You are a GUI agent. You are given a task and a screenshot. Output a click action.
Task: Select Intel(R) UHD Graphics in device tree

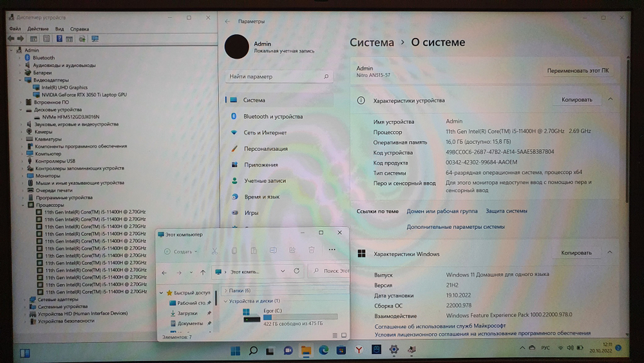(x=64, y=87)
